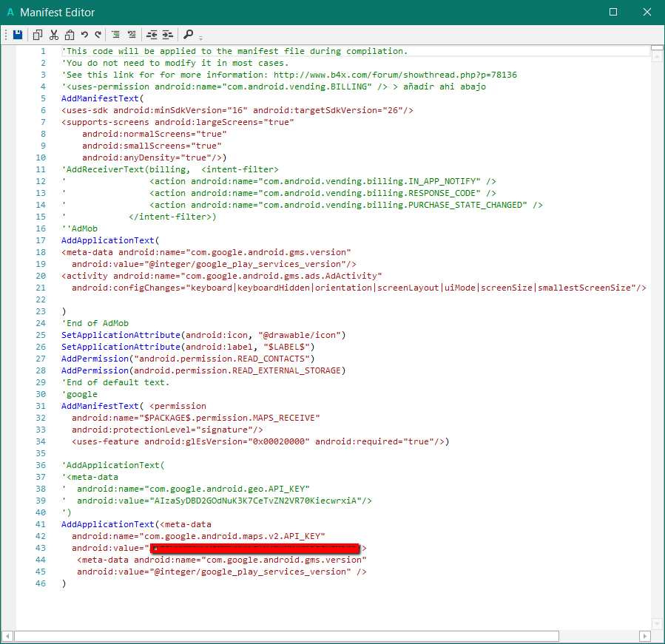
Task: Expand the toolbar overflow options arrow
Action: tap(201, 37)
